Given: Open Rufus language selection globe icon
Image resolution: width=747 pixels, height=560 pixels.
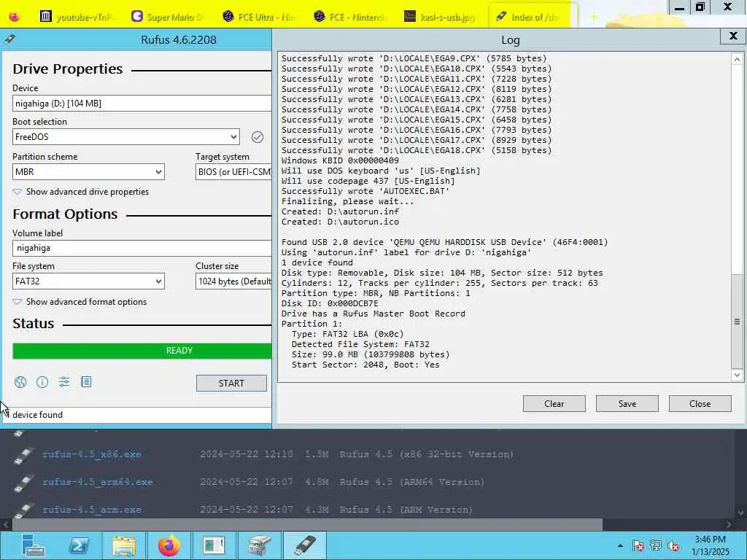Looking at the screenshot, I should click(x=20, y=382).
